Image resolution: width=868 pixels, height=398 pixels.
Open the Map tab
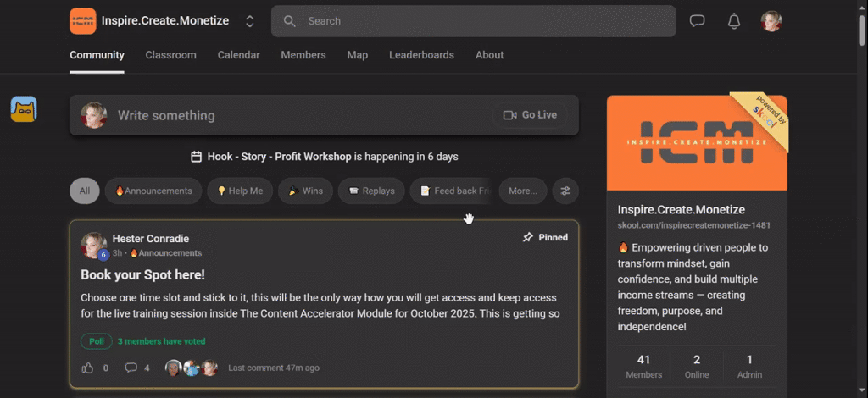tap(357, 55)
